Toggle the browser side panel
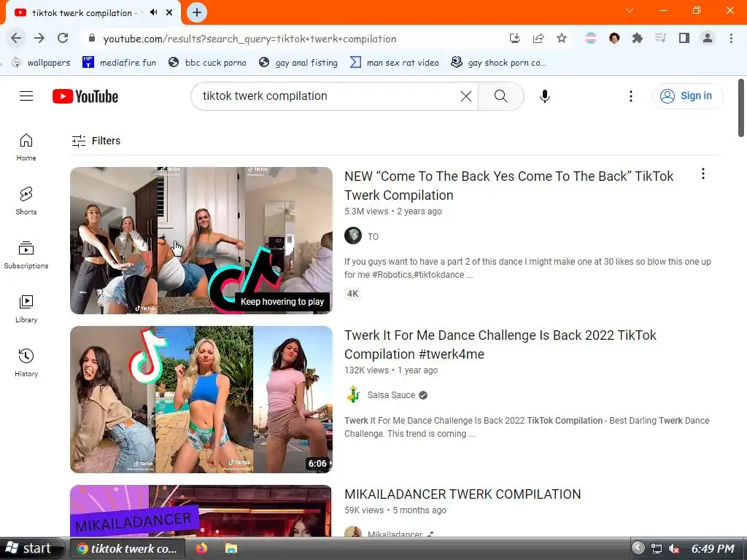The image size is (747, 560). [x=684, y=38]
